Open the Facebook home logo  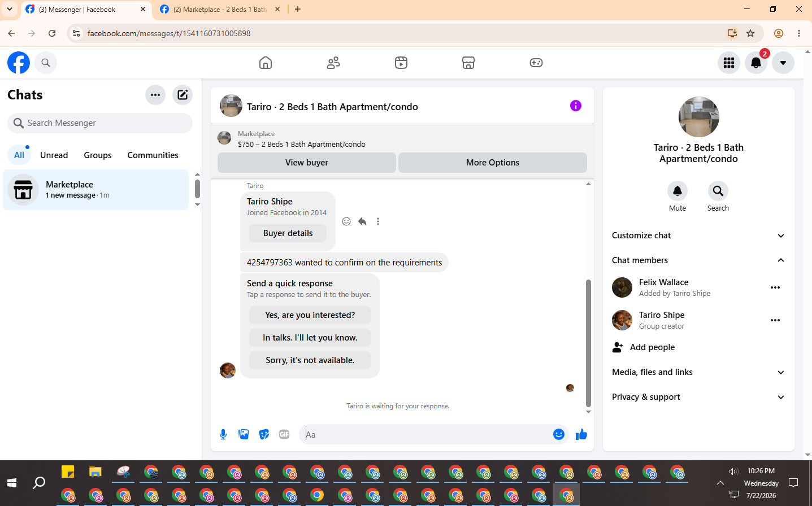pyautogui.click(x=19, y=63)
